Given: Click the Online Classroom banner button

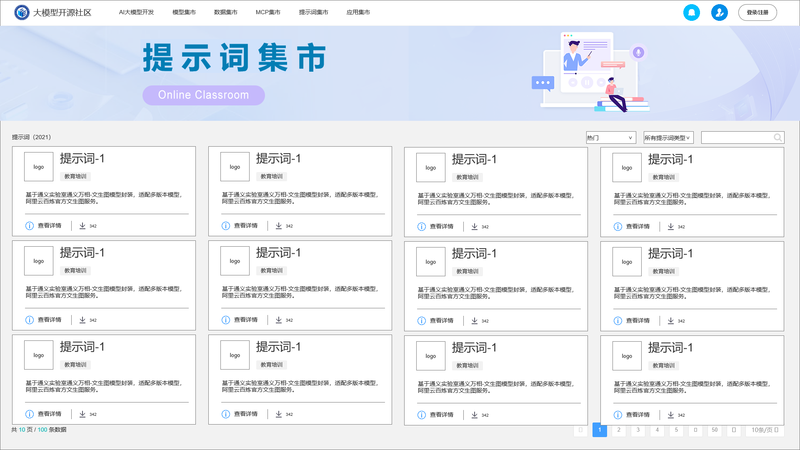Looking at the screenshot, I should click(x=204, y=95).
